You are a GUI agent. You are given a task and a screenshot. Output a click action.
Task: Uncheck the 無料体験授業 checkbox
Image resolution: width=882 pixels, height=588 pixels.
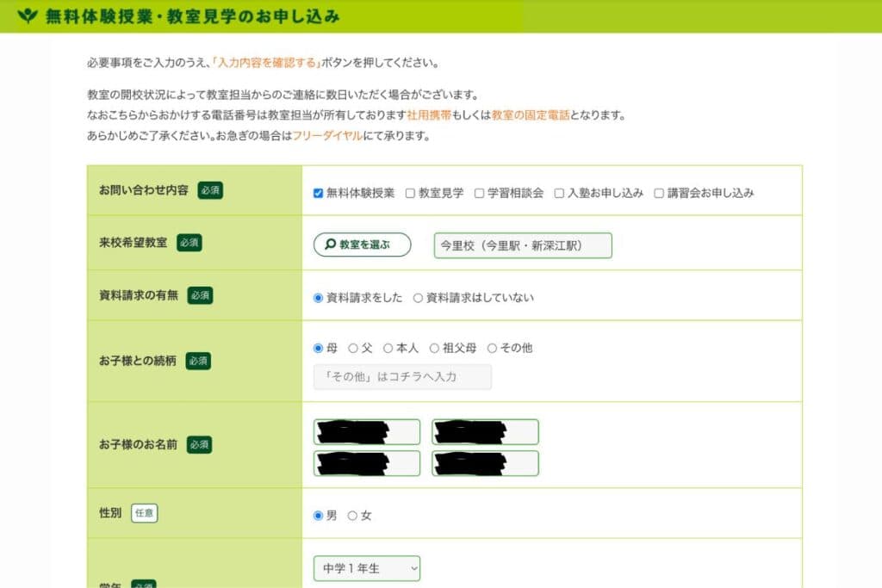(x=318, y=194)
